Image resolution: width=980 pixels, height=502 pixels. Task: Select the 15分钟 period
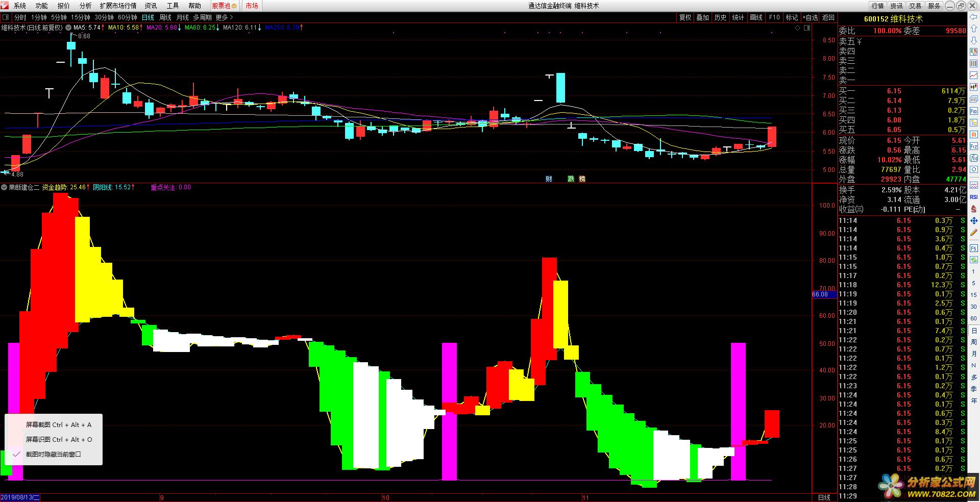tap(81, 17)
